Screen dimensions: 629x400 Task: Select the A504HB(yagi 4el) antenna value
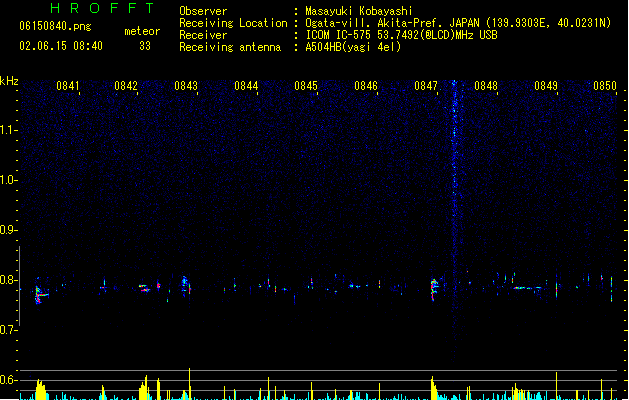pos(353,47)
